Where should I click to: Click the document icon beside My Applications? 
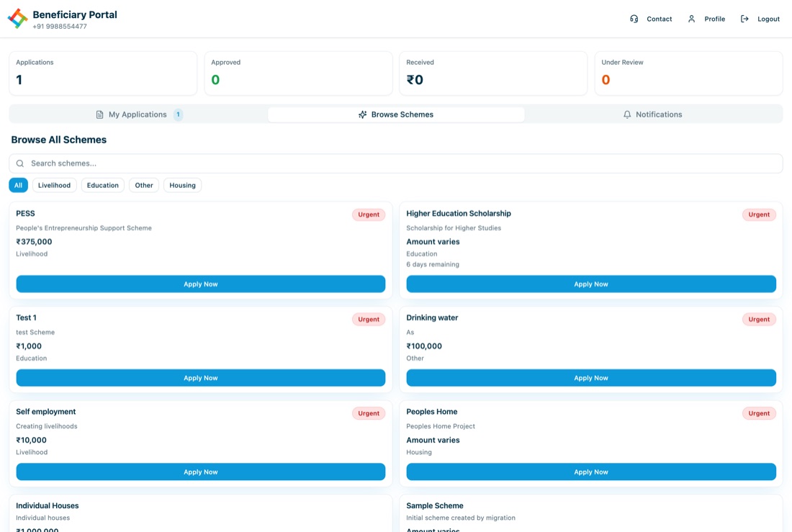[99, 114]
